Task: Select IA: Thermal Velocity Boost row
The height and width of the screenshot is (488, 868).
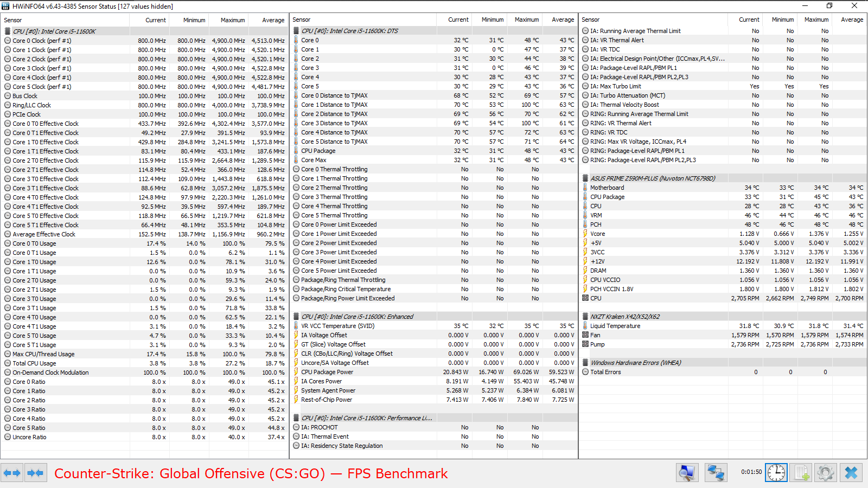Action: pyautogui.click(x=723, y=105)
